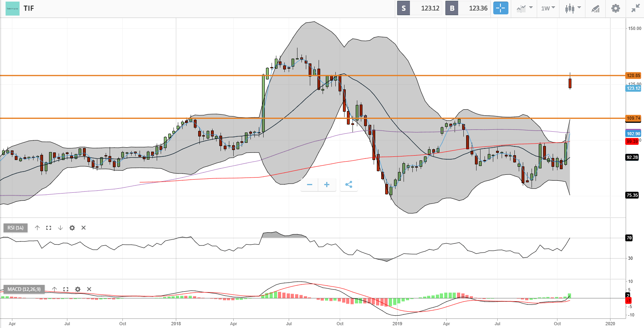Click the blue 123.12 current price tag
644x328 pixels.
633,89
